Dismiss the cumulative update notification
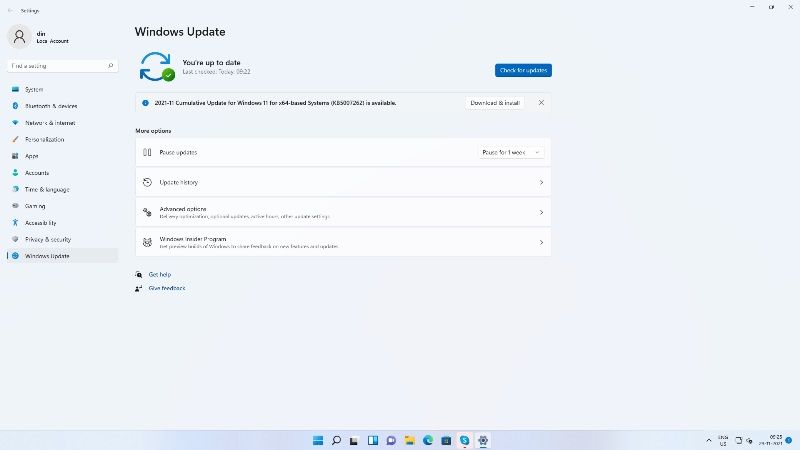 pyautogui.click(x=541, y=103)
